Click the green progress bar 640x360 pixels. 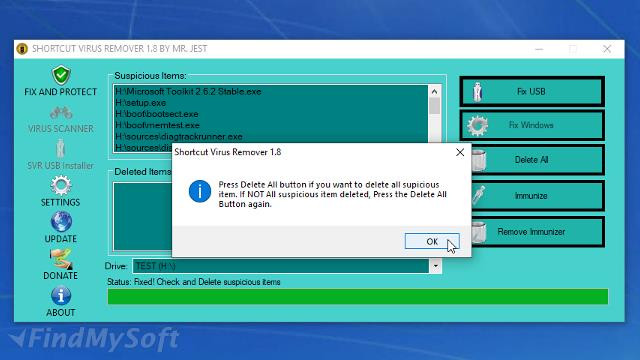click(x=358, y=297)
